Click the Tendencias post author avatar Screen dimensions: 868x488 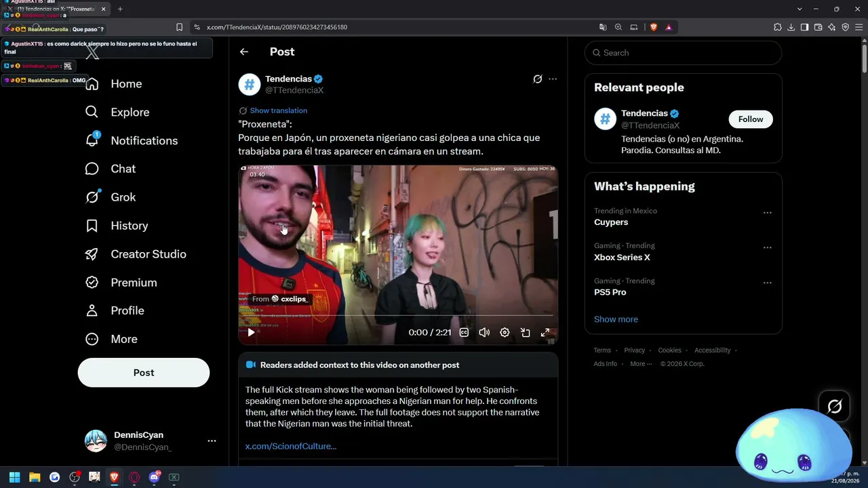[x=250, y=85]
